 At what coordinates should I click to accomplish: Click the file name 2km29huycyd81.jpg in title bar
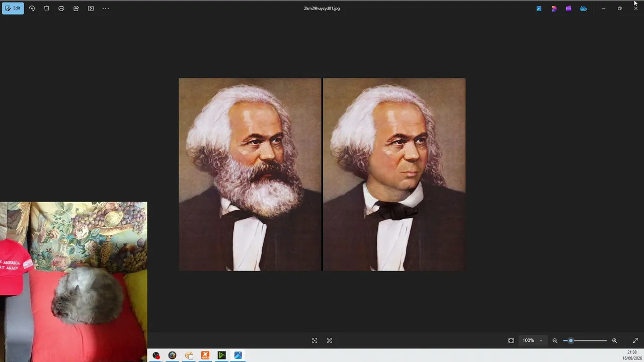coord(322,9)
